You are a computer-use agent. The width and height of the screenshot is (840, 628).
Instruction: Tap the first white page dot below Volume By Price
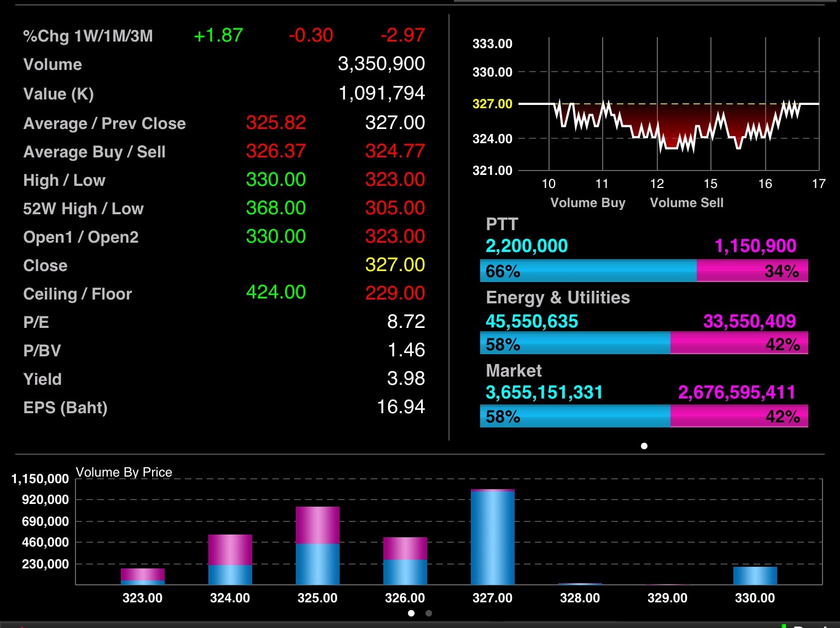pos(411,613)
